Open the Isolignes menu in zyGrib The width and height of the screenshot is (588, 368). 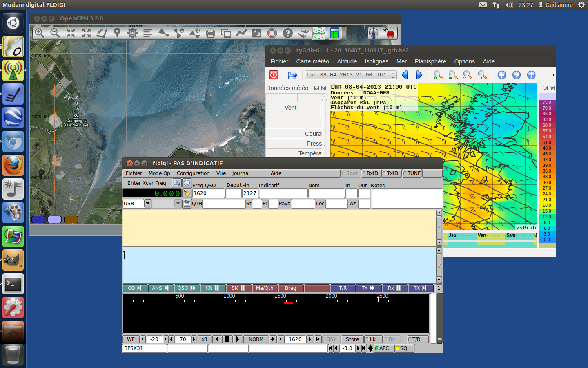(376, 61)
